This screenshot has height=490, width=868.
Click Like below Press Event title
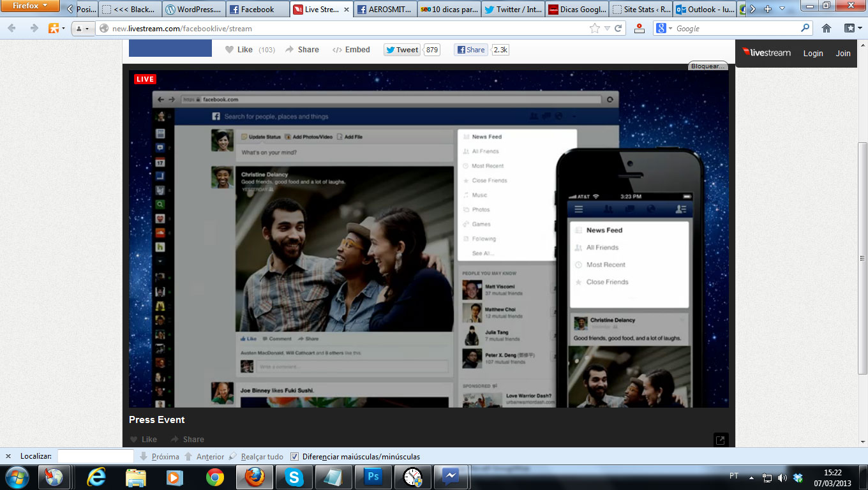coord(144,440)
